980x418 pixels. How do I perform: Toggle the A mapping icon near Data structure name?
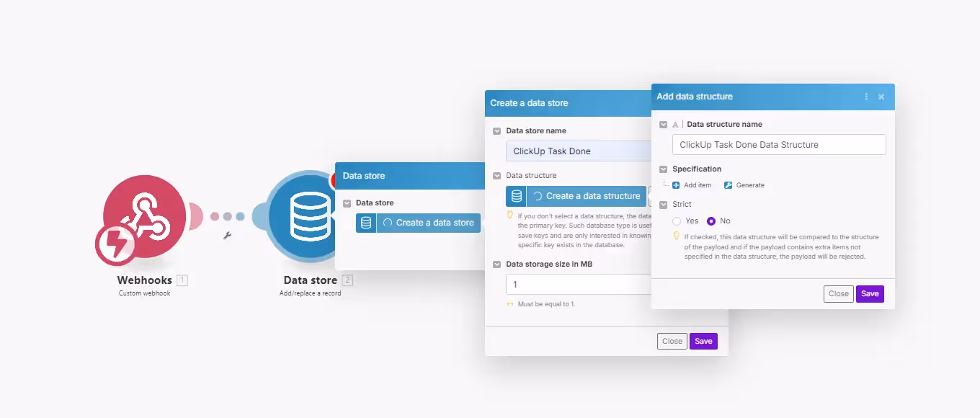tap(674, 124)
